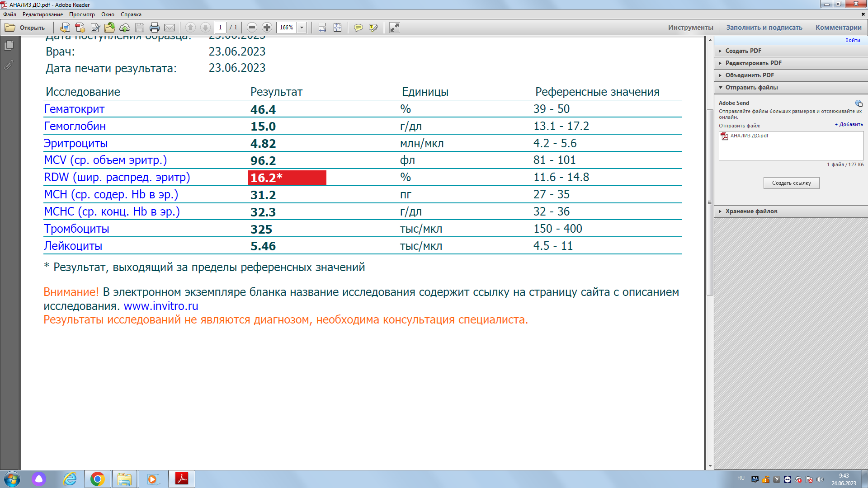Click the page number input field

coord(220,28)
